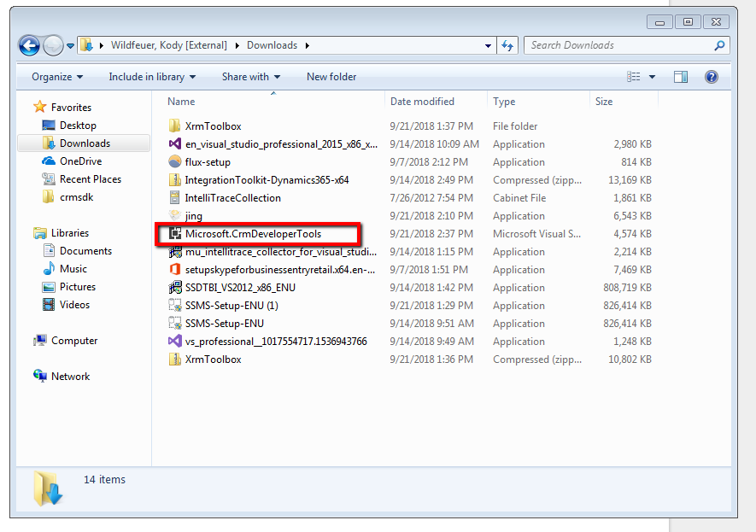
Task: Open the Share with menu
Action: tap(250, 77)
